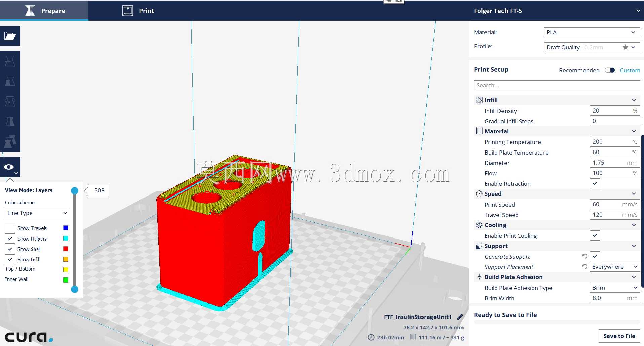
Task: Switch the Recommended/Custom toggle
Action: coord(610,70)
